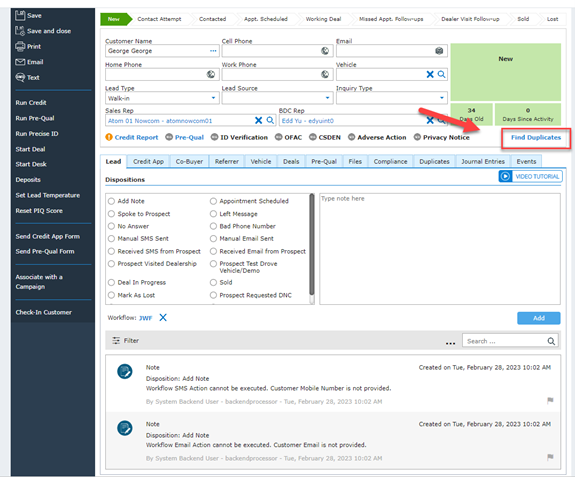Image resolution: width=575 pixels, height=477 pixels.
Task: Open the notes list ellipsis menu
Action: tap(450, 343)
